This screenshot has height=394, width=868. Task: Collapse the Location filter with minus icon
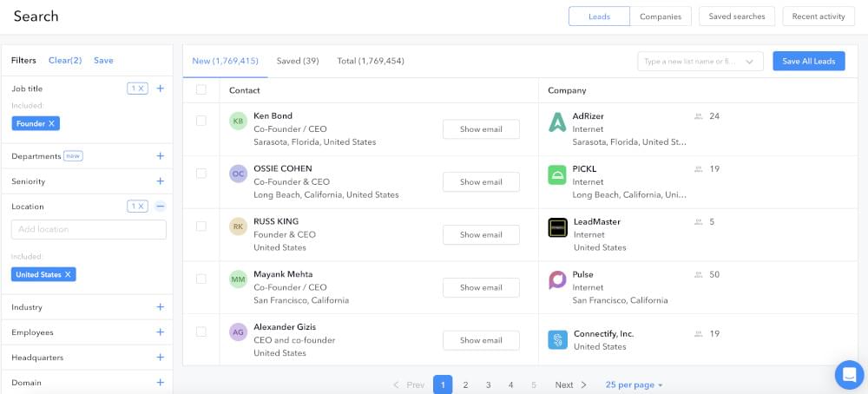coord(160,207)
